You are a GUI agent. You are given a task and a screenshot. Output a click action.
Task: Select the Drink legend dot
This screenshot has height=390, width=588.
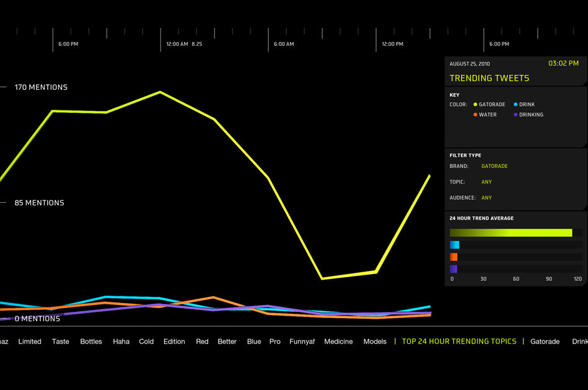[516, 104]
